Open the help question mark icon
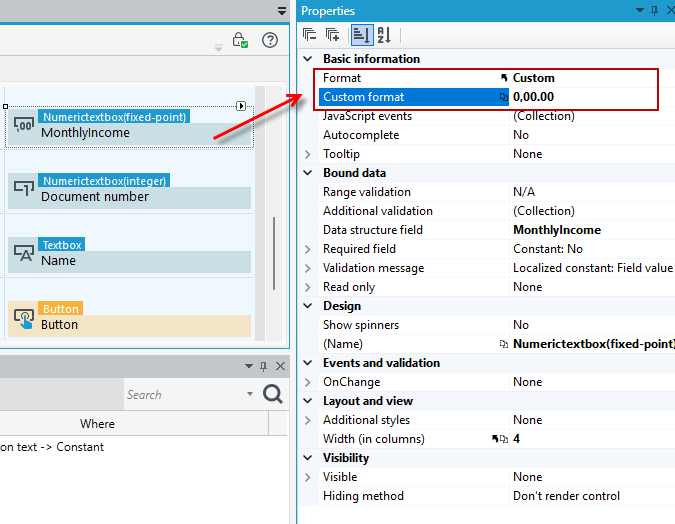 [x=270, y=40]
